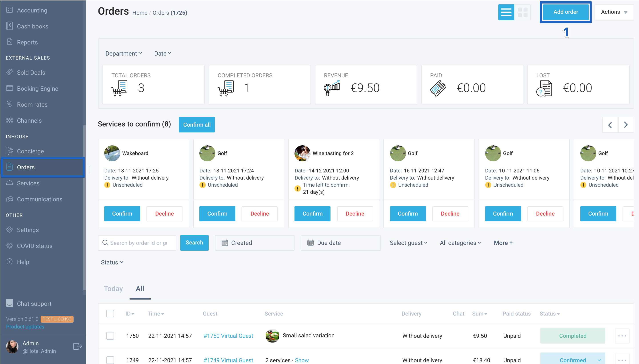639x364 pixels.
Task: Confirm the Wakeboard service
Action: coord(122,214)
